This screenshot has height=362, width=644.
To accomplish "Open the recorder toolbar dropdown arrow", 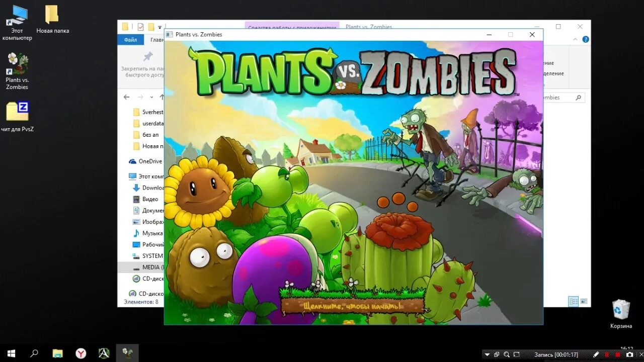I will pos(487,354).
